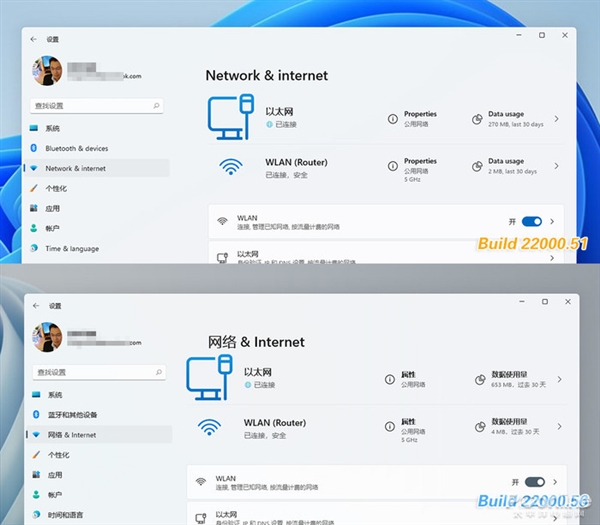
Task: Open 属性 link for 以太网, lower window
Action: click(408, 374)
